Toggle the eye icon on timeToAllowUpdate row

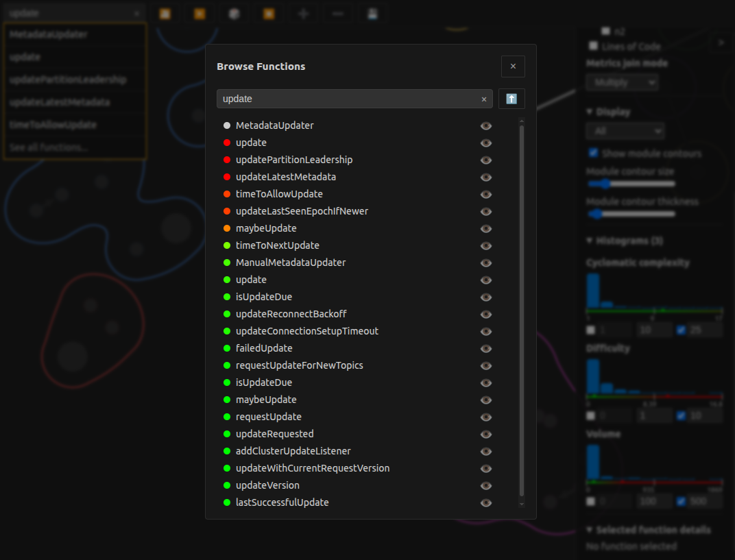click(x=486, y=194)
